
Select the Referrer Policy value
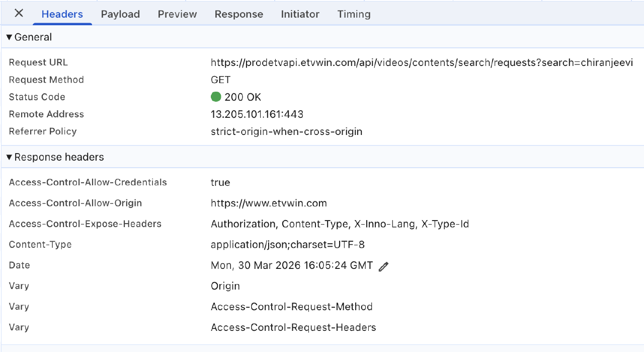[287, 131]
